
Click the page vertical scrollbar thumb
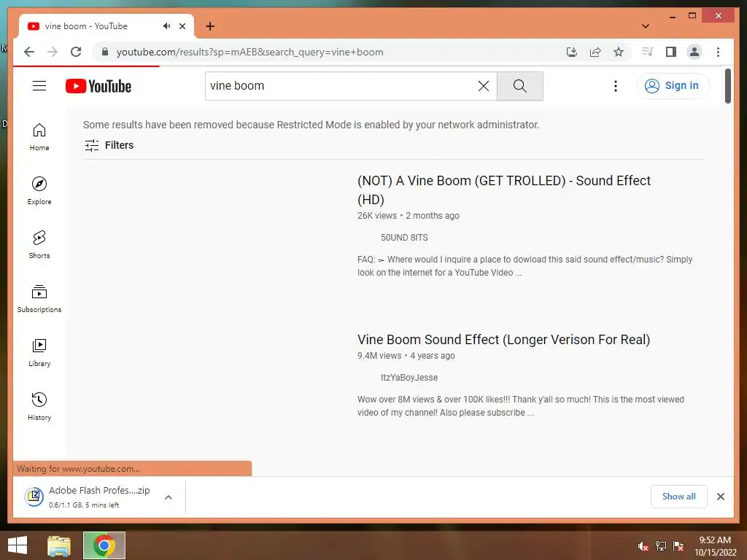pyautogui.click(x=727, y=86)
